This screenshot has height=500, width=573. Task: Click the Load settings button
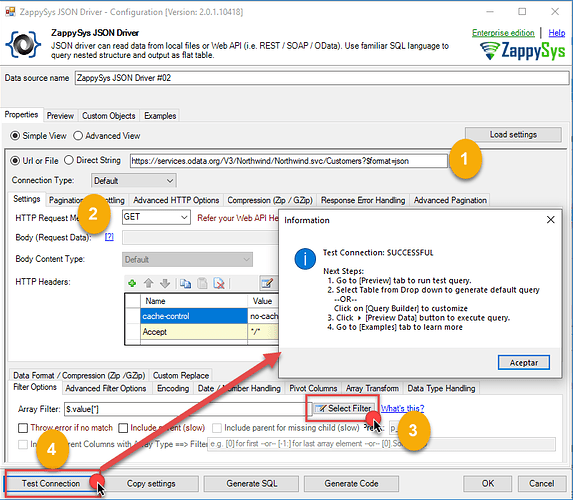(x=513, y=135)
